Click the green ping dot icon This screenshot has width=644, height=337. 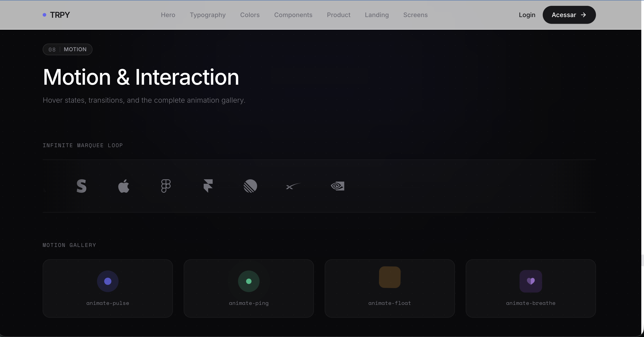point(249,281)
